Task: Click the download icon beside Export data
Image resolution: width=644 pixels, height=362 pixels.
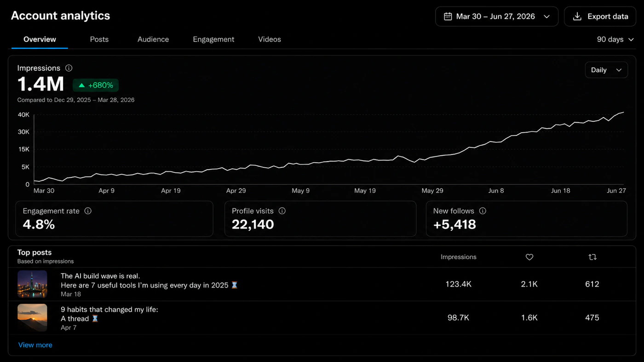Action: click(x=577, y=17)
